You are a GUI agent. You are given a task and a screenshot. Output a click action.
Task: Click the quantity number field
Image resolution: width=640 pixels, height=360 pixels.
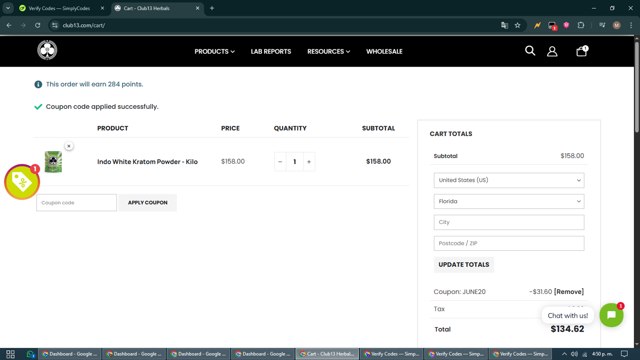point(295,162)
